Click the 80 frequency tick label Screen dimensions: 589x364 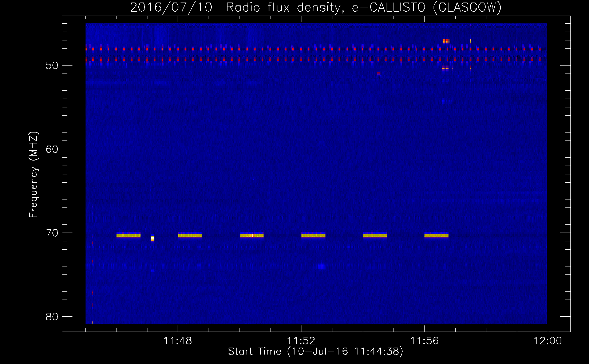tap(52, 317)
